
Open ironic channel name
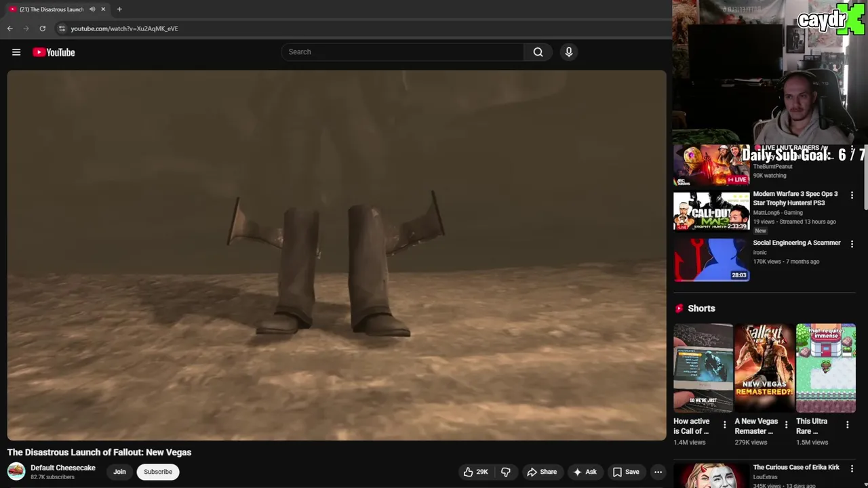(760, 253)
